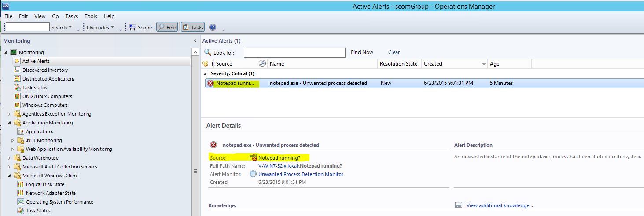This screenshot has height=216, width=644.
Task: Click in the Look for text field
Action: coord(294,53)
